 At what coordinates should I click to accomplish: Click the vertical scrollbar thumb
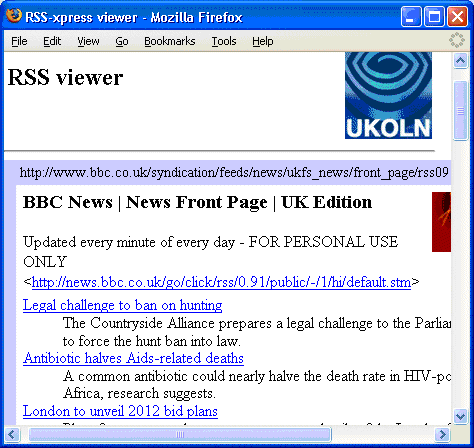tap(460, 111)
